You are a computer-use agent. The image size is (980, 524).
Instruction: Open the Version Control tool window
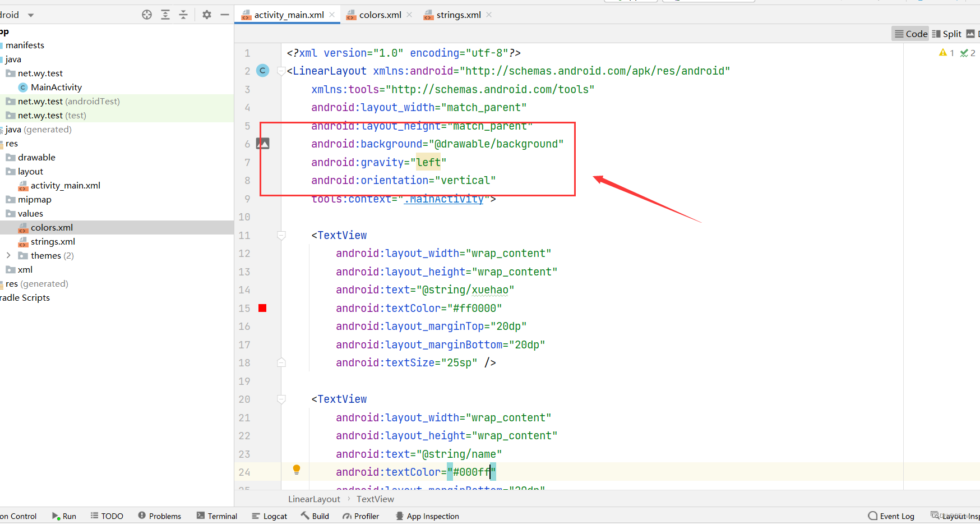tap(18, 516)
